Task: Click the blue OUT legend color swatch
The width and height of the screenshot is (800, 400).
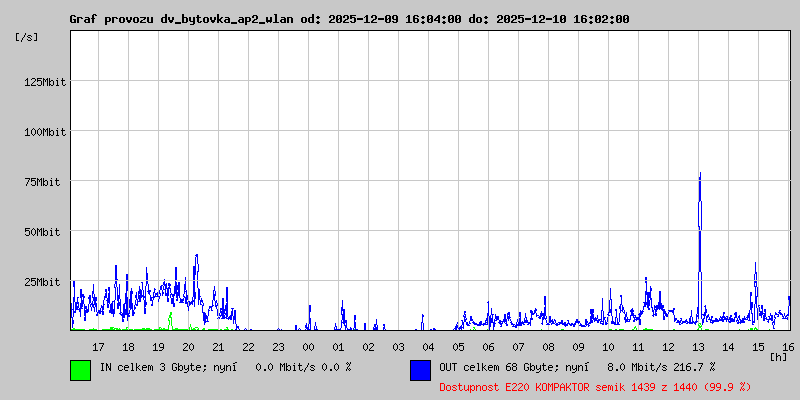Action: point(420,370)
